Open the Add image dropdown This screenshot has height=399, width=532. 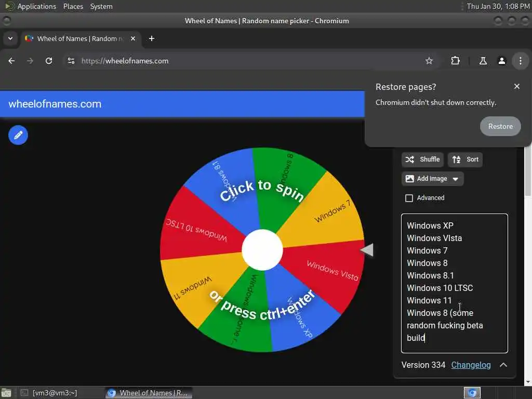pyautogui.click(x=432, y=179)
